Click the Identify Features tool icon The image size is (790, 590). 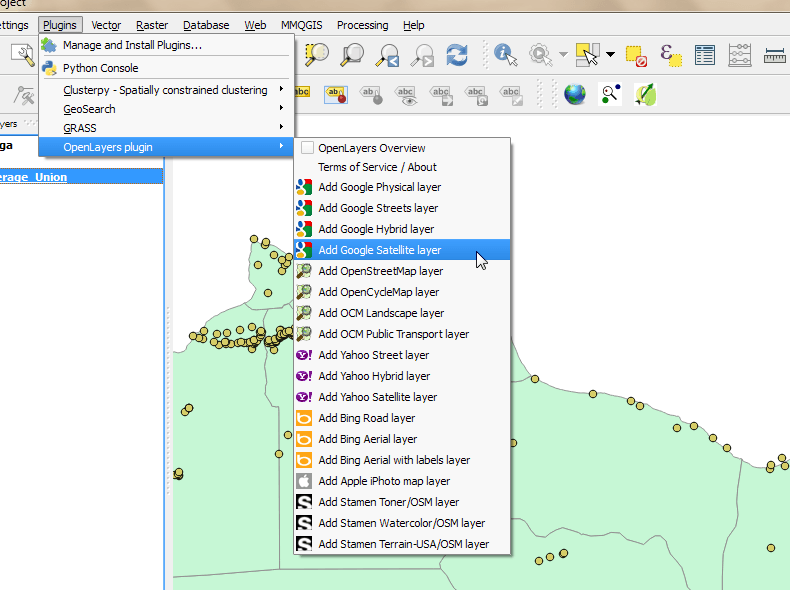click(505, 54)
